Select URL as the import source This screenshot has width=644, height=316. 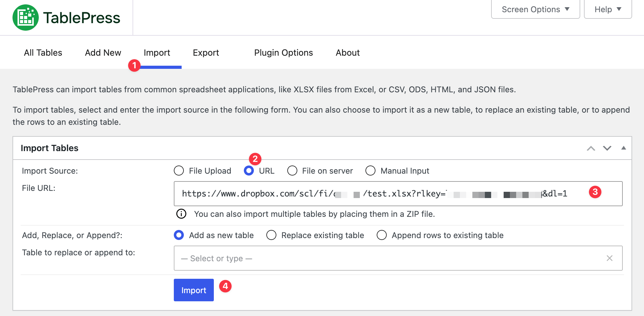[249, 171]
